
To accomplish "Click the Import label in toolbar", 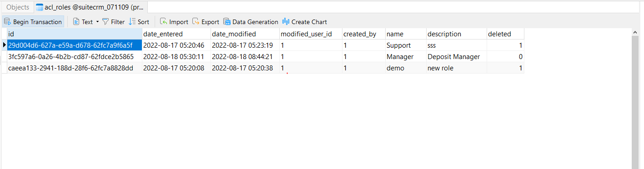I will (179, 22).
